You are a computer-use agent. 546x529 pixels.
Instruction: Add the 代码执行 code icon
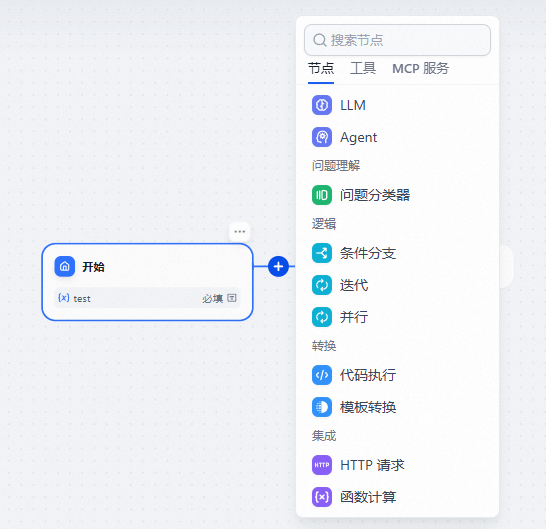pyautogui.click(x=322, y=375)
